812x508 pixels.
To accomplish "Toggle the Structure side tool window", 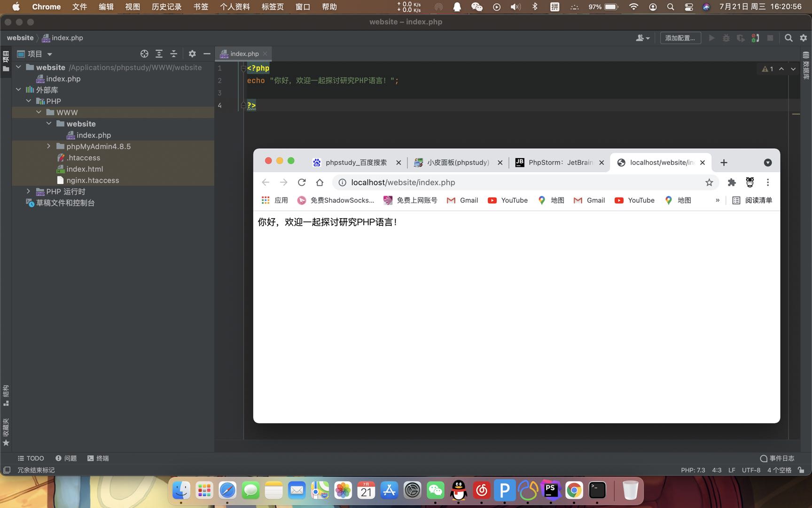I will pos(6,396).
